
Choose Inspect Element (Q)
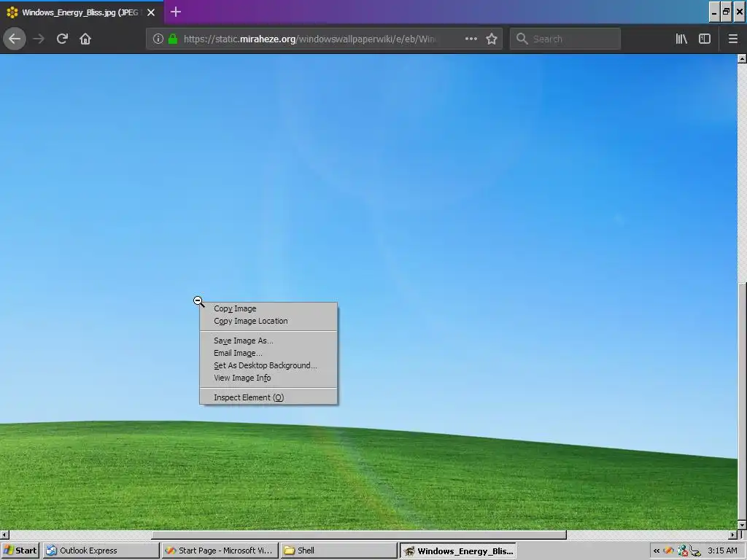(268, 397)
